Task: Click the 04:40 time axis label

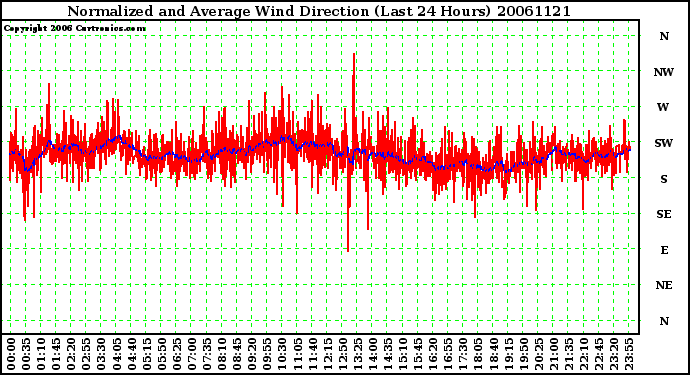Action: 132,354
